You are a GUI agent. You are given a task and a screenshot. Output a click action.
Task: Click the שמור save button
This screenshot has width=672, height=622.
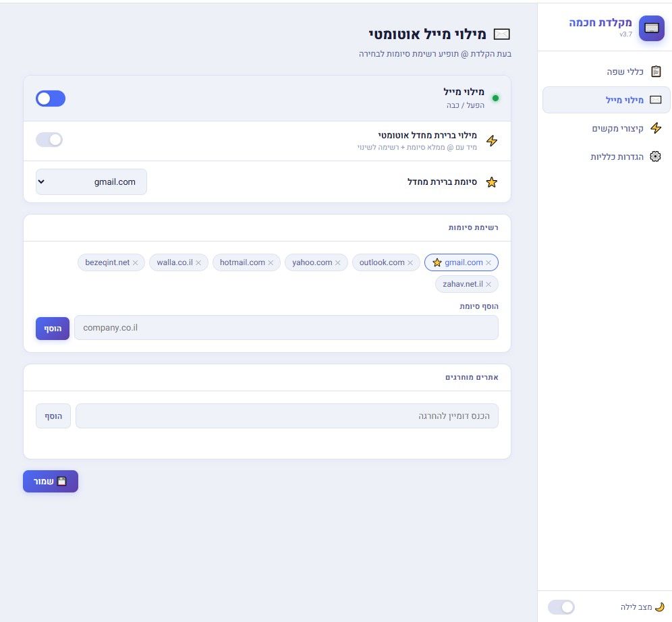(51, 481)
